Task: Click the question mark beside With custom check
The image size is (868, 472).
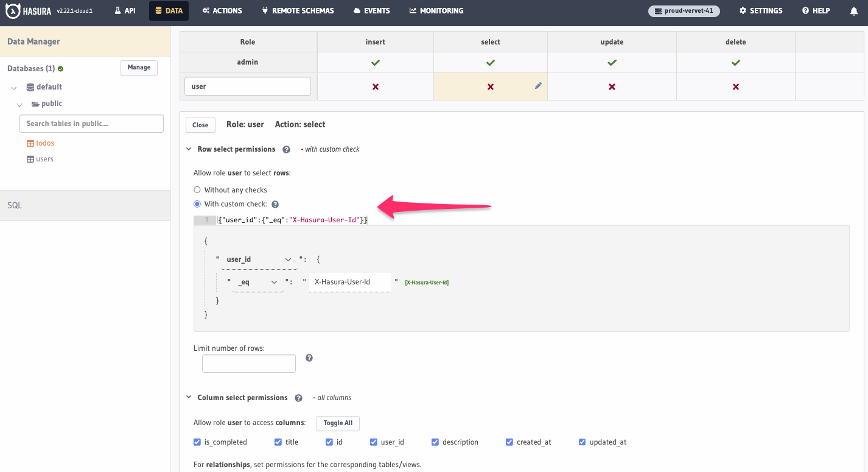Action: click(x=275, y=203)
